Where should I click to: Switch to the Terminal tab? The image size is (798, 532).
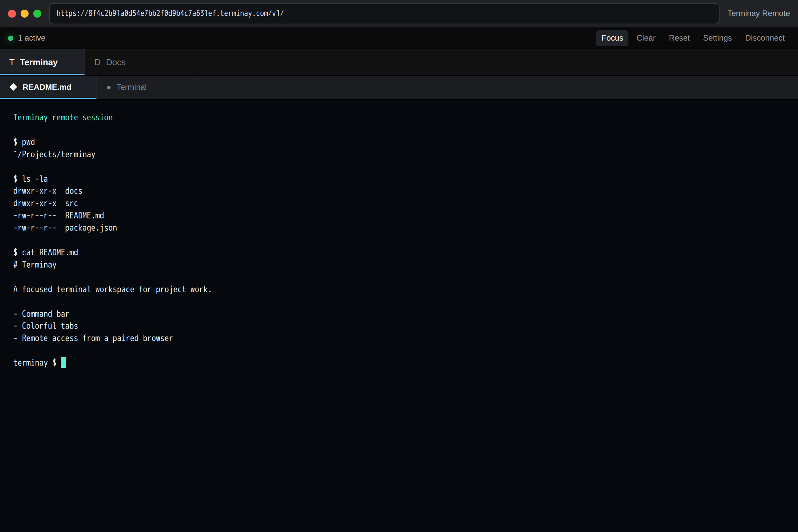pos(145,87)
